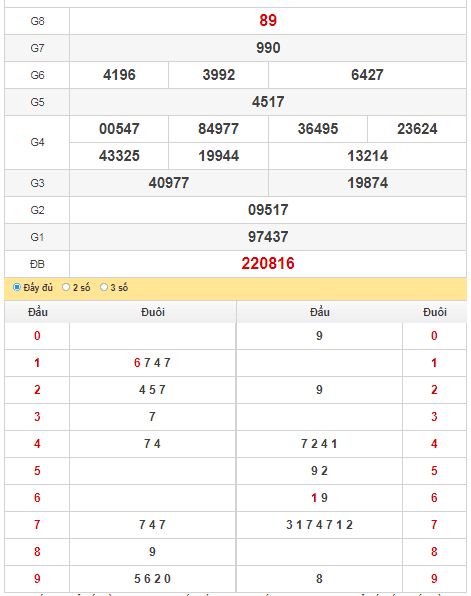Image resolution: width=471 pixels, height=596 pixels.
Task: Click the ĐB prize label
Action: pyautogui.click(x=37, y=264)
